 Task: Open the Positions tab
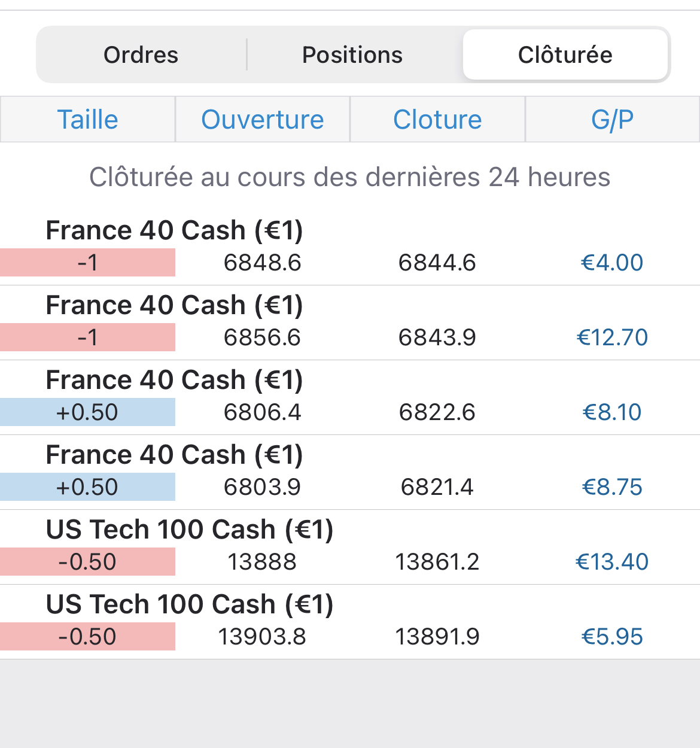pyautogui.click(x=352, y=55)
